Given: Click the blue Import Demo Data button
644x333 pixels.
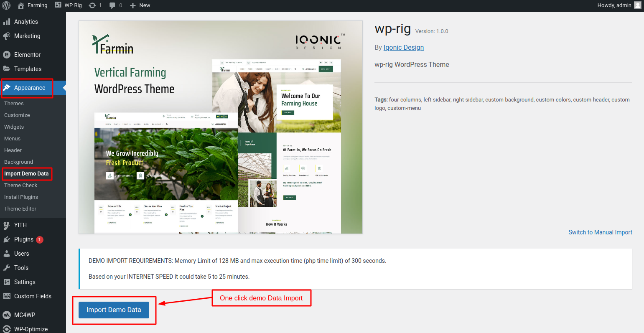Looking at the screenshot, I should click(x=114, y=310).
